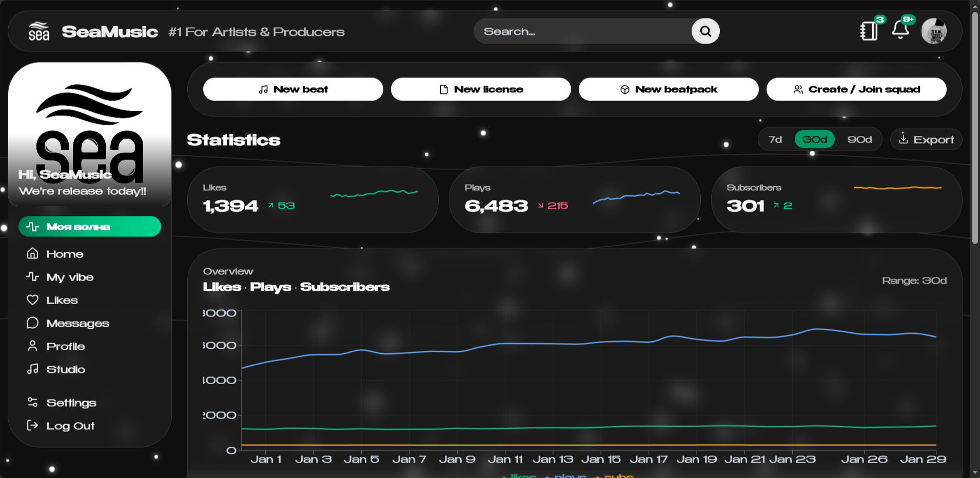Click the SeaMusic logo in header
The width and height of the screenshot is (980, 478).
pyautogui.click(x=39, y=31)
